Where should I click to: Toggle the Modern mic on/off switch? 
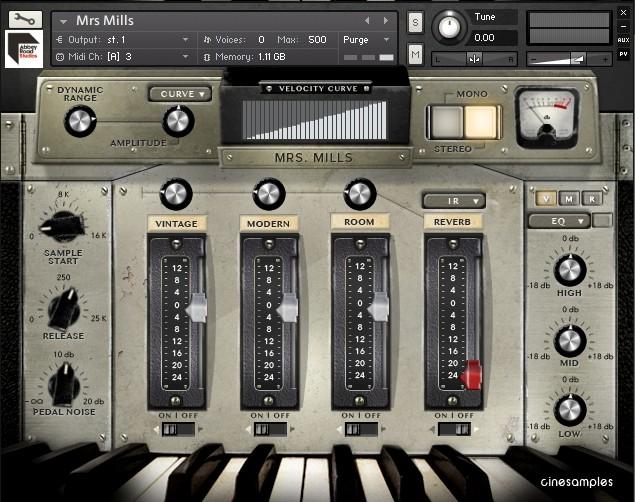pyautogui.click(x=269, y=429)
